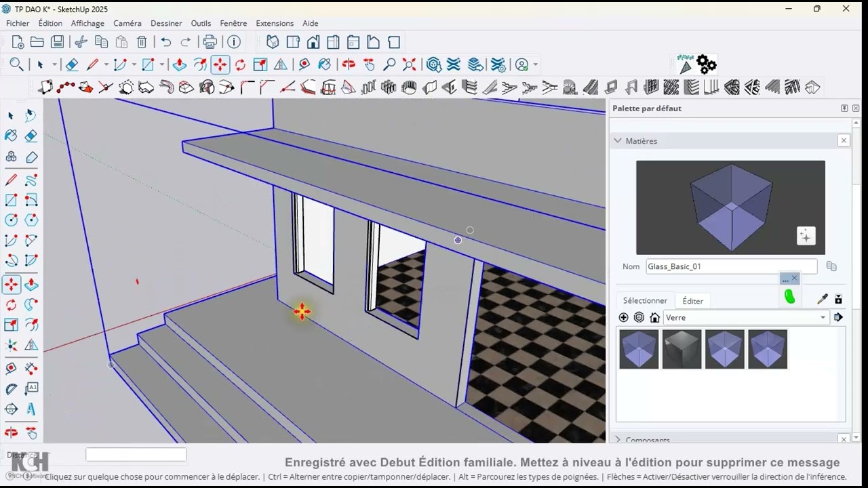The height and width of the screenshot is (488, 868).
Task: Open the Line tool dropdown arrow
Action: click(x=106, y=64)
